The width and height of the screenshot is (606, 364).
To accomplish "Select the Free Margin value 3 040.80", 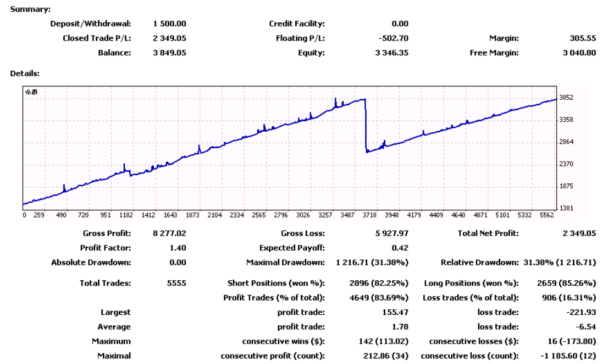I will (580, 53).
